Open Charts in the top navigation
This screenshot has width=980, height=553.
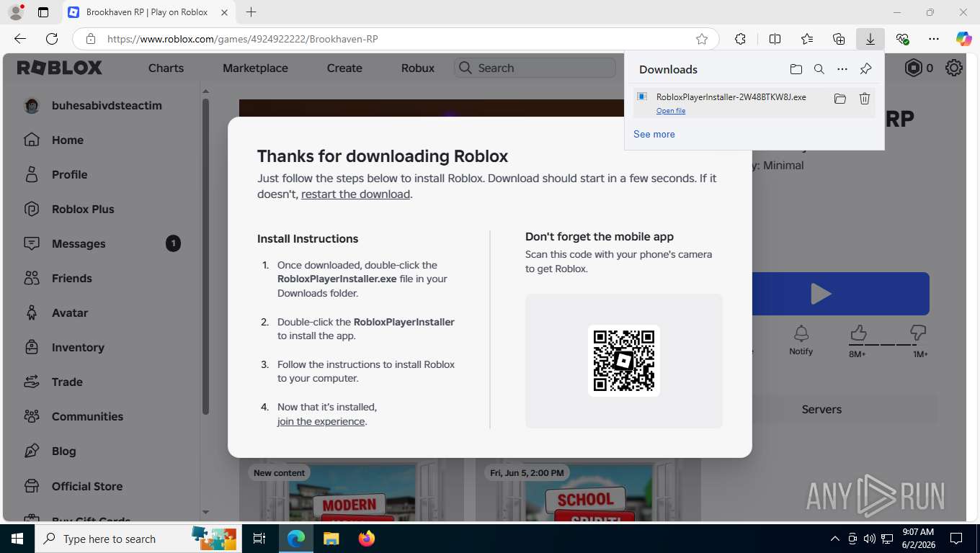(166, 68)
